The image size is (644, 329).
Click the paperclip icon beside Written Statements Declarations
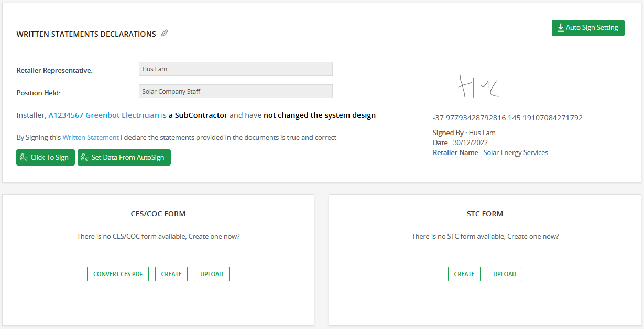coord(165,34)
